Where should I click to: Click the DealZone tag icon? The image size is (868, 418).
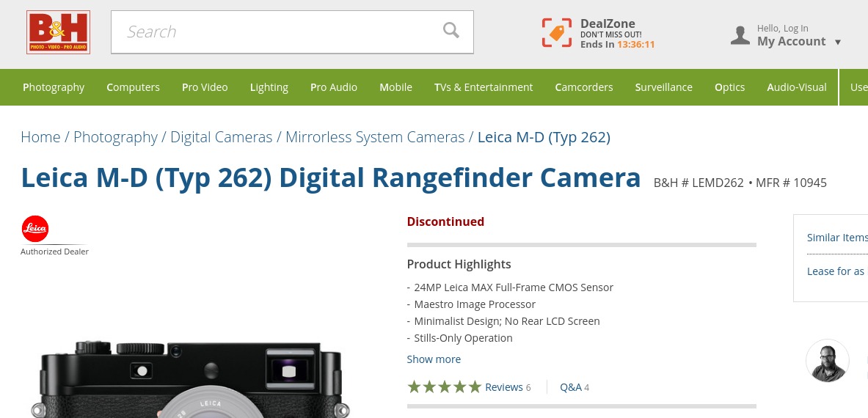pos(556,32)
